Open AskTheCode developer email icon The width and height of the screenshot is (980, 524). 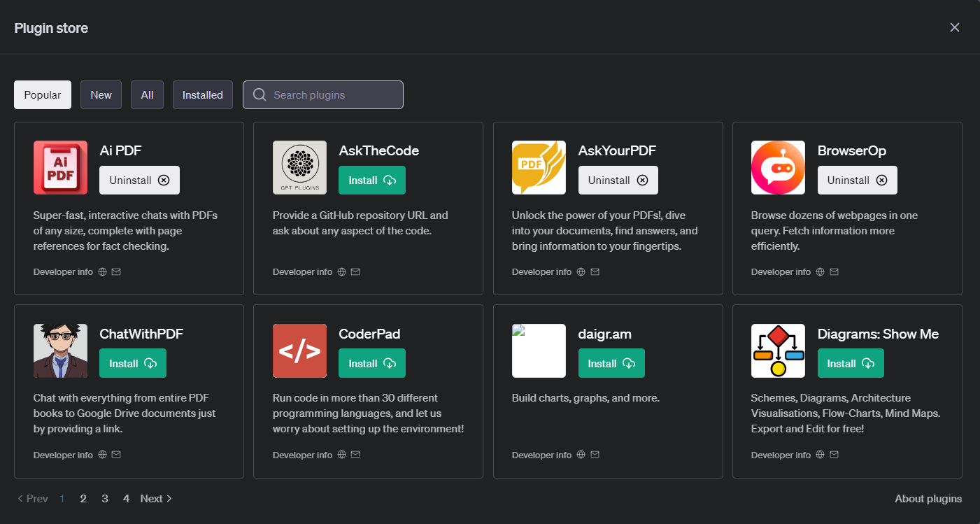tap(355, 271)
